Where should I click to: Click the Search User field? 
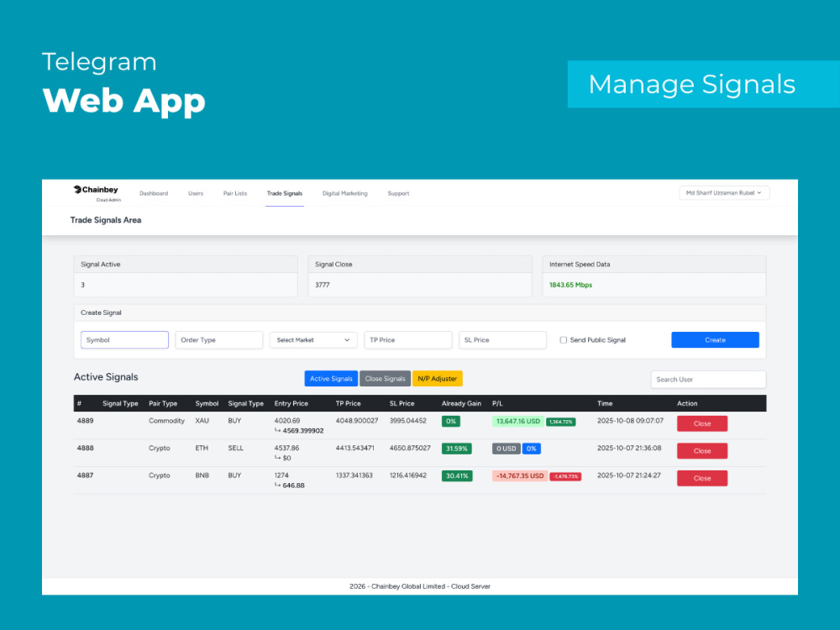point(708,380)
